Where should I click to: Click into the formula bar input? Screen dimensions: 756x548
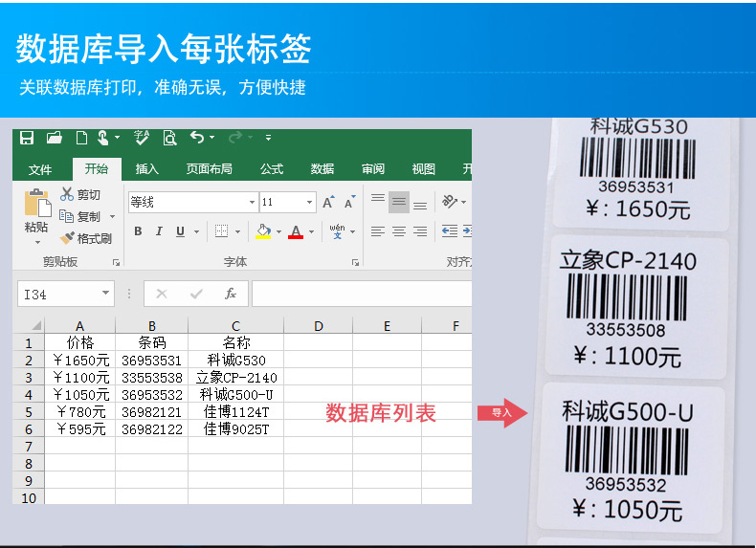[x=362, y=294]
